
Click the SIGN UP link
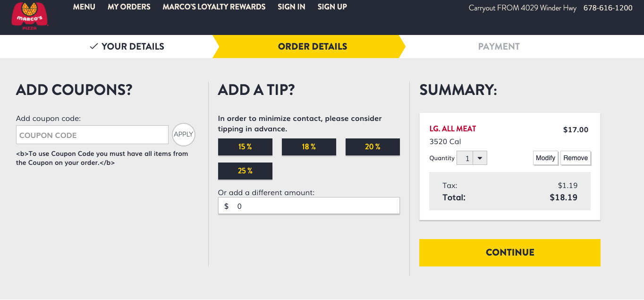[x=332, y=7]
